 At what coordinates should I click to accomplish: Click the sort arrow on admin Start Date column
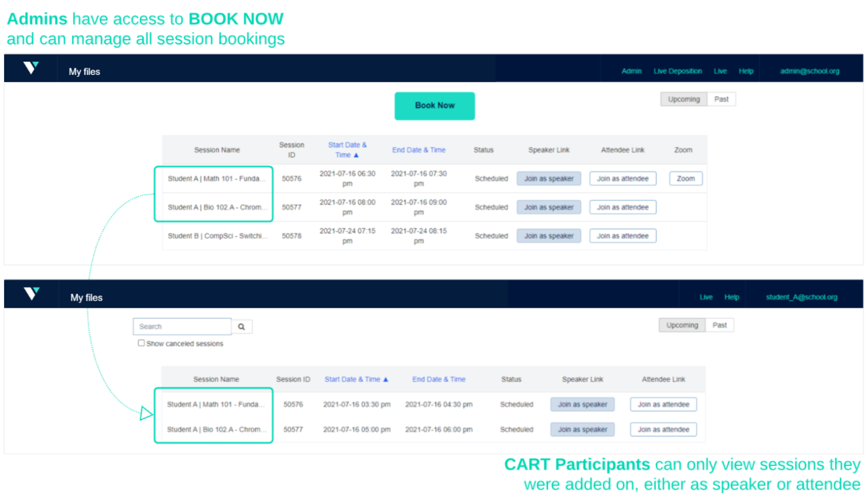point(357,154)
